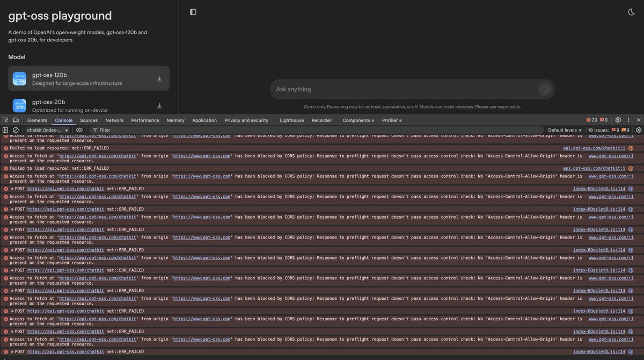Select the gpt-oss-120b model card
Screen dimensions: 644x360
89,78
